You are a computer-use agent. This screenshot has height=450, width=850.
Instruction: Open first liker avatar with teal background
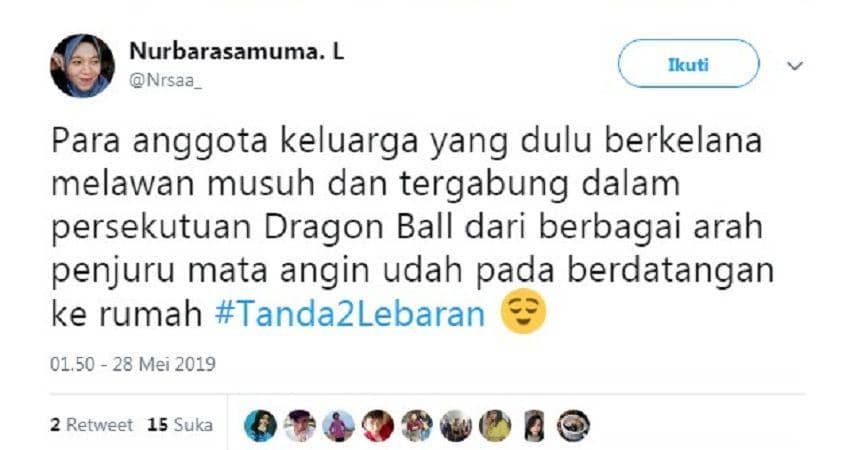click(260, 426)
